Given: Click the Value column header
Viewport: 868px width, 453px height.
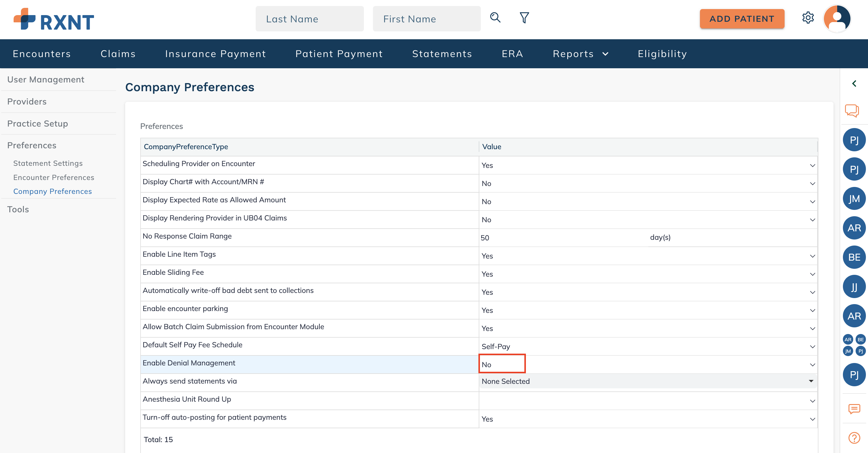Looking at the screenshot, I should tap(648, 146).
